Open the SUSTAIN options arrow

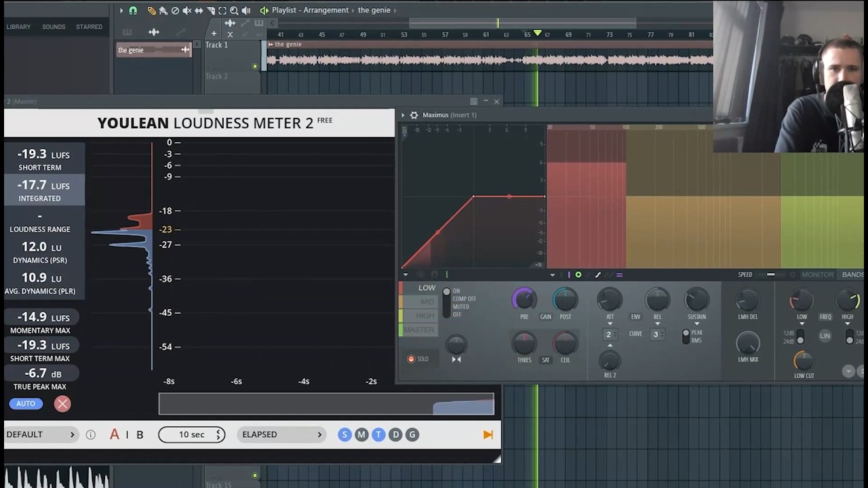[x=696, y=323]
